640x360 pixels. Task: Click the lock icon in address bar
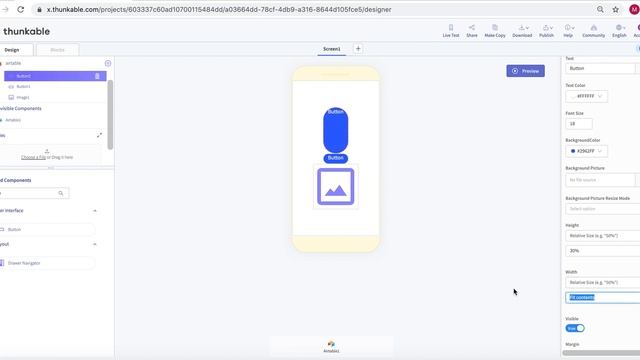point(39,9)
